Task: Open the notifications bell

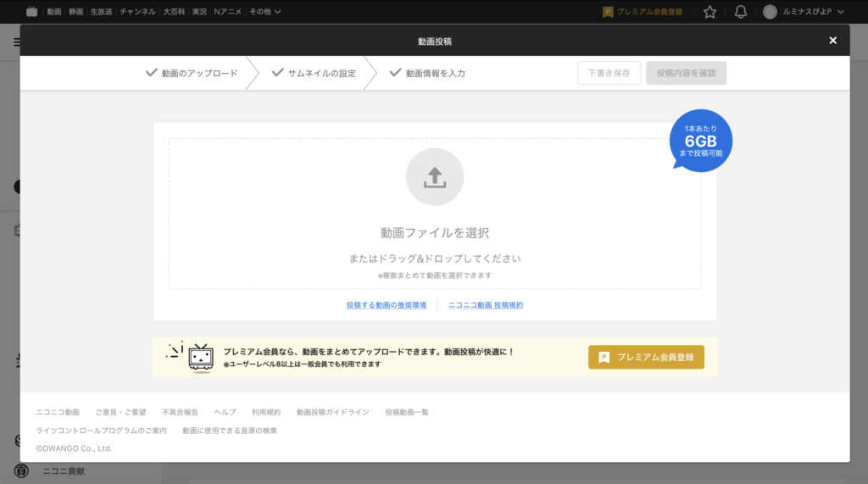Action: tap(740, 12)
